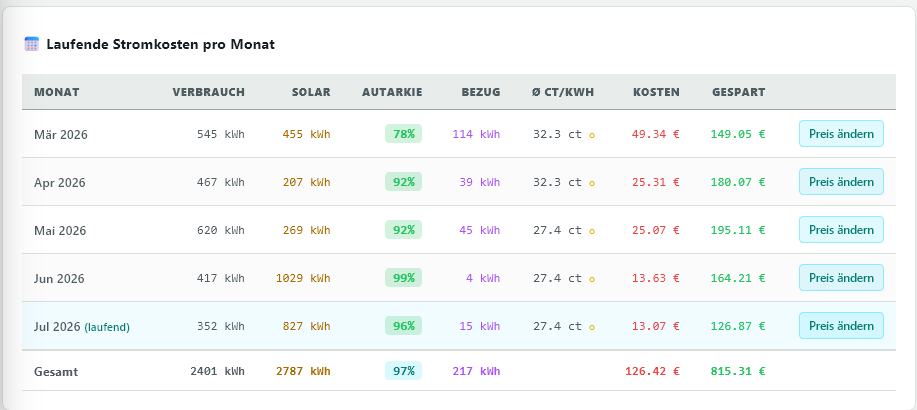Click the SOLAR column header

tap(311, 92)
